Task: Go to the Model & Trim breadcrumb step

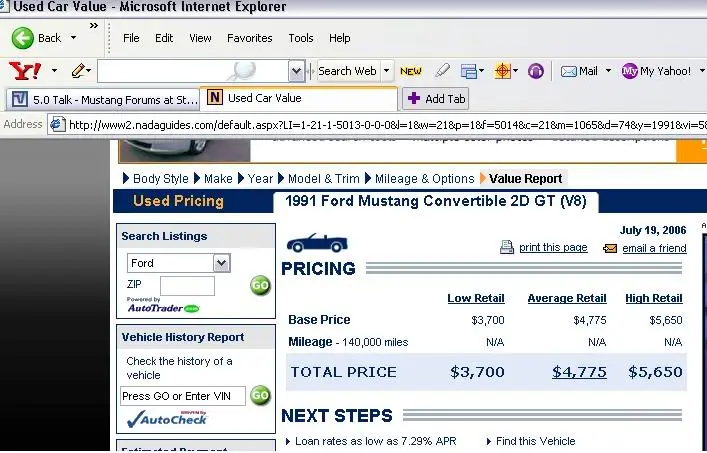Action: [323, 179]
